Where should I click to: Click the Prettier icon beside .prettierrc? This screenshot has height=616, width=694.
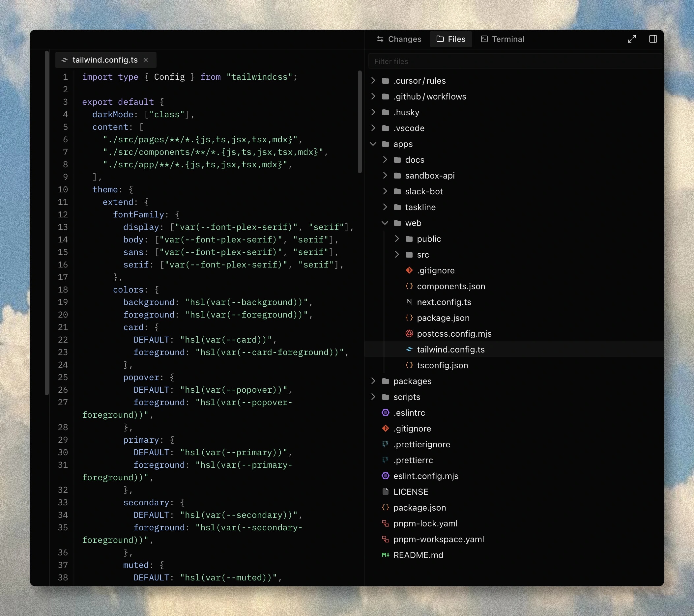pyautogui.click(x=385, y=460)
